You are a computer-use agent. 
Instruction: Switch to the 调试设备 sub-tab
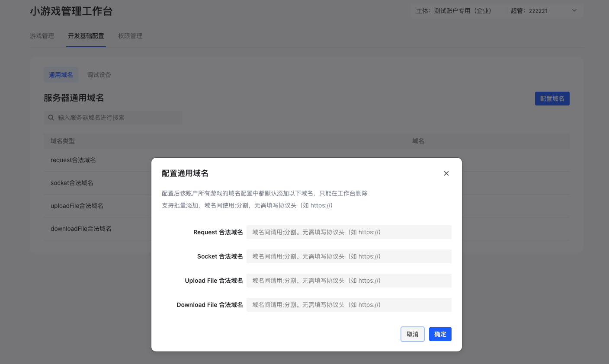[x=99, y=75]
